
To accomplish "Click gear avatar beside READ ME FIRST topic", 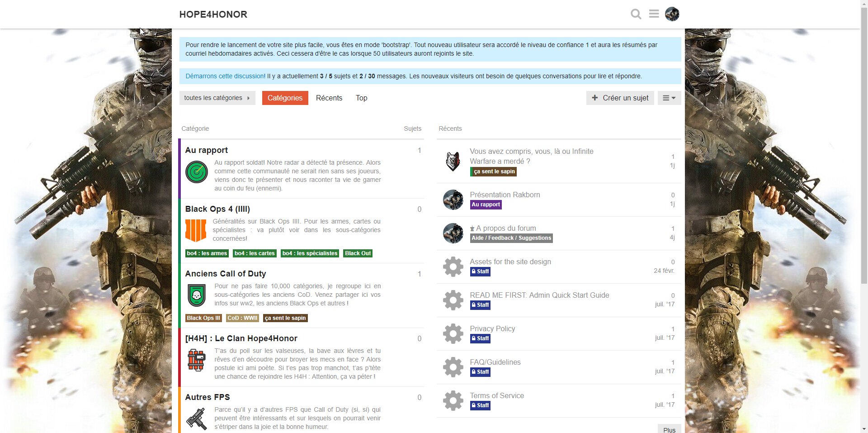I will pyautogui.click(x=453, y=300).
